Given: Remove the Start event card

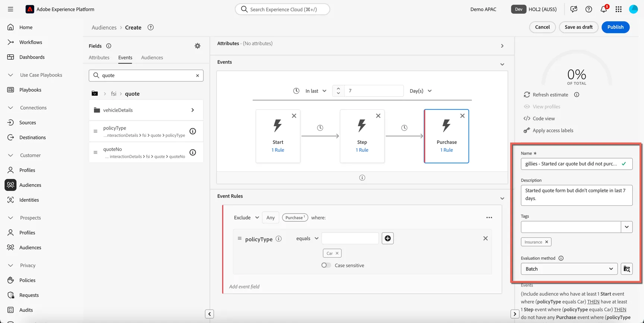Looking at the screenshot, I should click(294, 116).
